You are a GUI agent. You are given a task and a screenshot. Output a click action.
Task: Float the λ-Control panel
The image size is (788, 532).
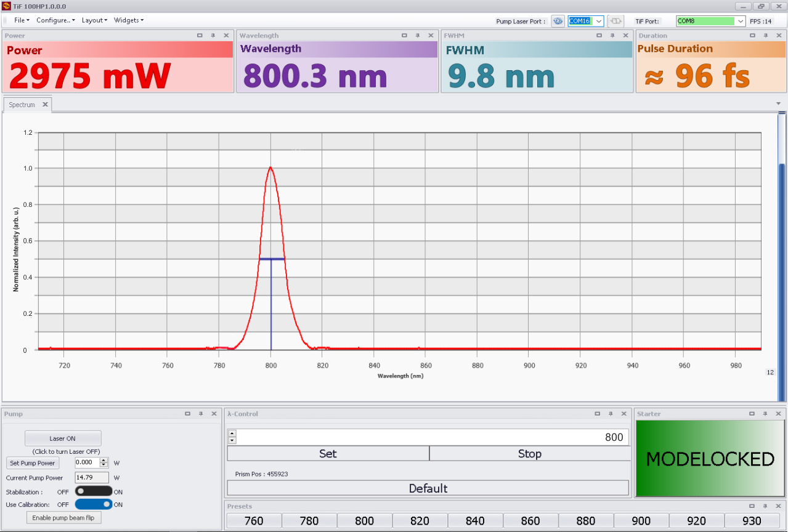(x=598, y=414)
